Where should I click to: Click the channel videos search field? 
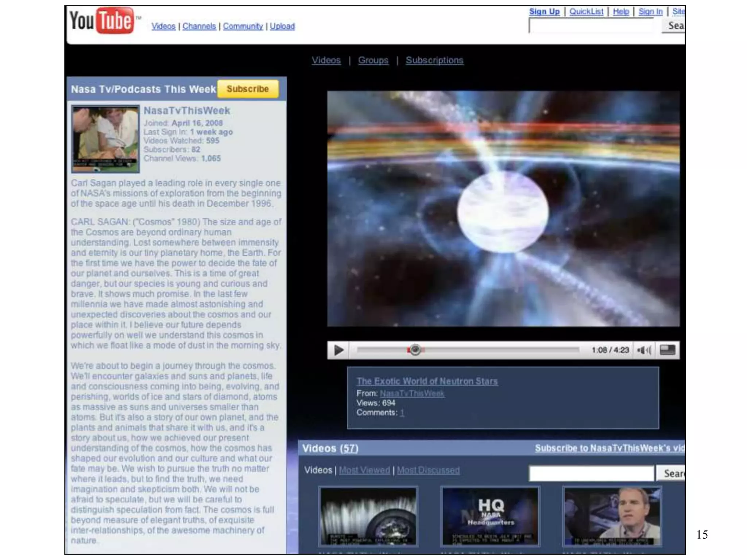591,474
